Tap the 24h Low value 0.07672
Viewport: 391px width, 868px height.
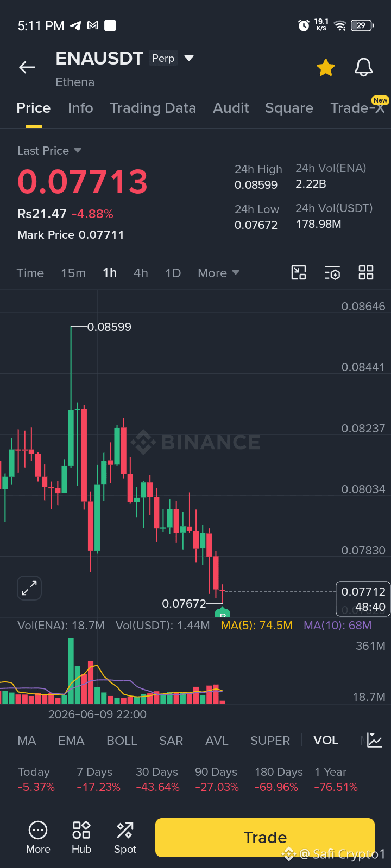(256, 225)
